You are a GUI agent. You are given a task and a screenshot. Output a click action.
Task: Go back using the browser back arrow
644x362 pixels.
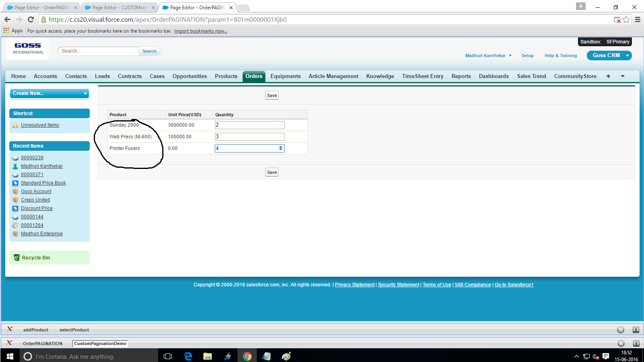[7, 19]
